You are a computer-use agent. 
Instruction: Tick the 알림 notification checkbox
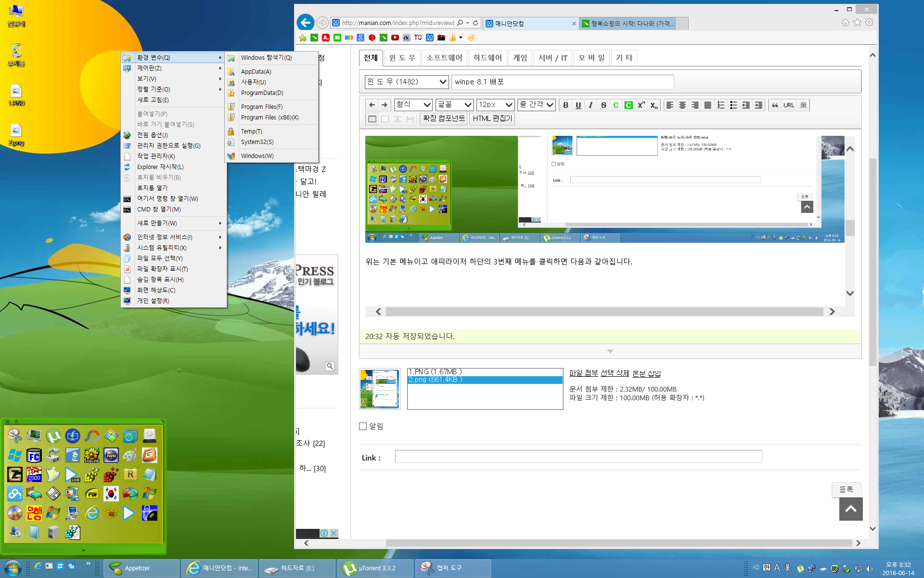click(x=363, y=426)
